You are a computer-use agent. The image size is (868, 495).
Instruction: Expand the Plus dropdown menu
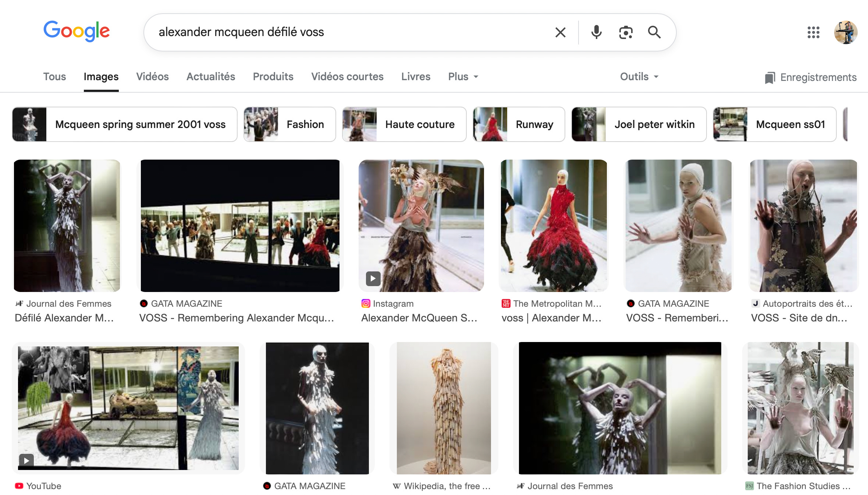[463, 76]
